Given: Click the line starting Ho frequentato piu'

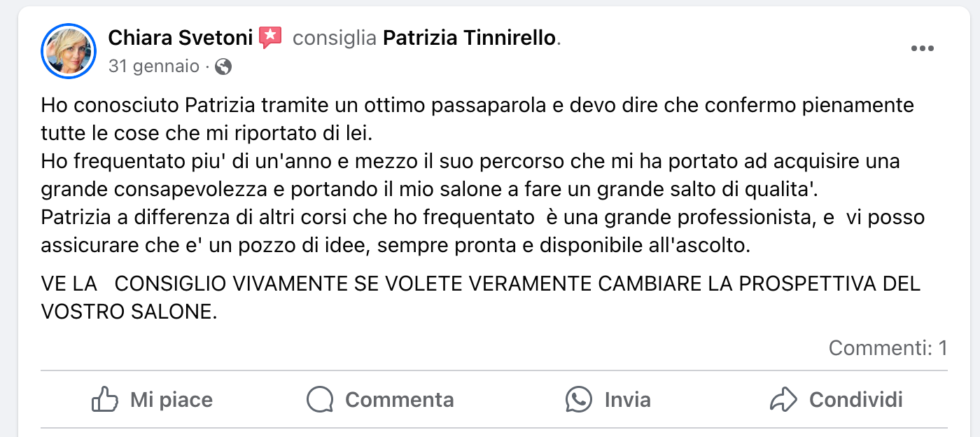Looking at the screenshot, I should click(470, 162).
